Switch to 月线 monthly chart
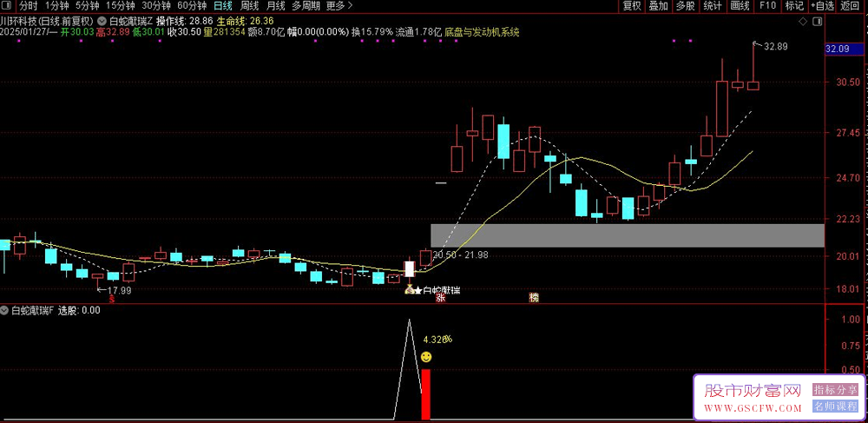This screenshot has height=423, width=868. tap(275, 6)
